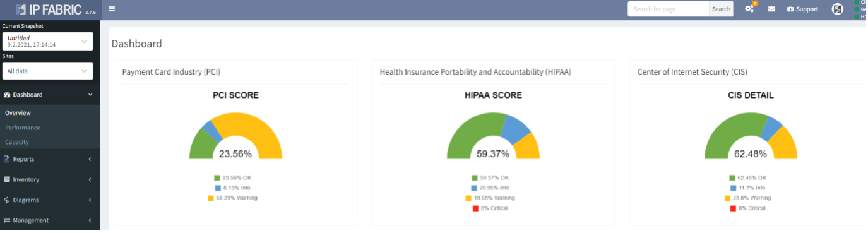Select the Dashboard sidebar item

50,95
